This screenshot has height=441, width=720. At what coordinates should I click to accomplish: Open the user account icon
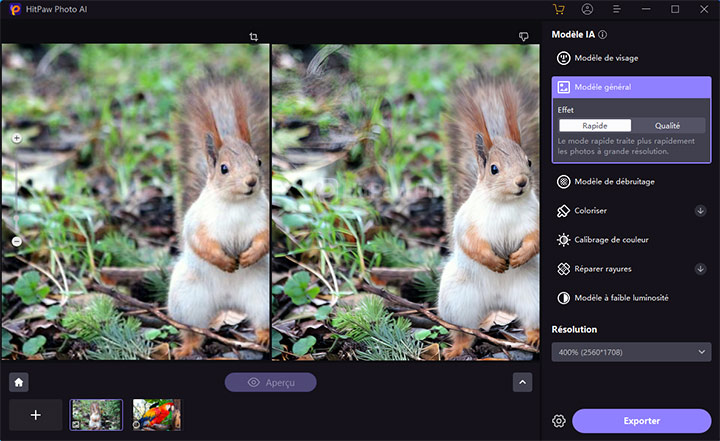click(587, 9)
